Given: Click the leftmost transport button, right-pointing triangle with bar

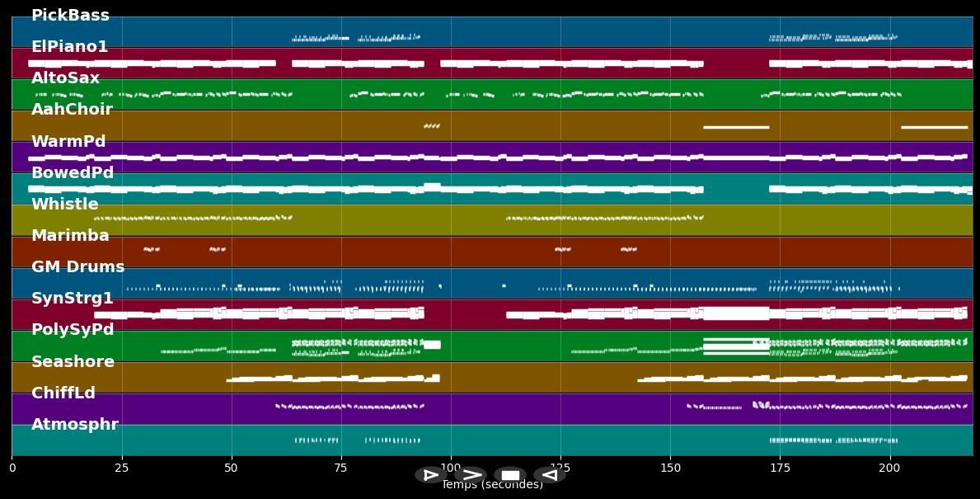Looking at the screenshot, I should pyautogui.click(x=430, y=475).
